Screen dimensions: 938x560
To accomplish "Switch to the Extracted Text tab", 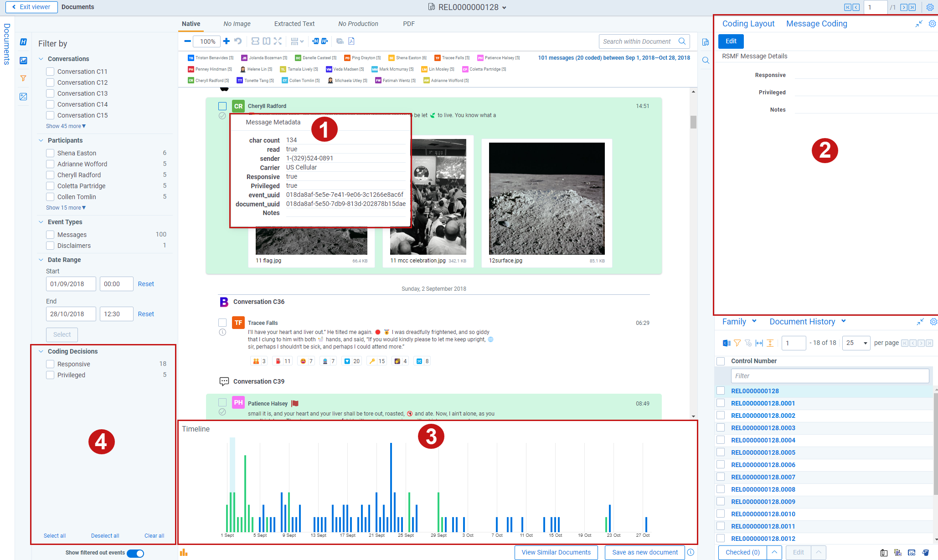I will 294,24.
